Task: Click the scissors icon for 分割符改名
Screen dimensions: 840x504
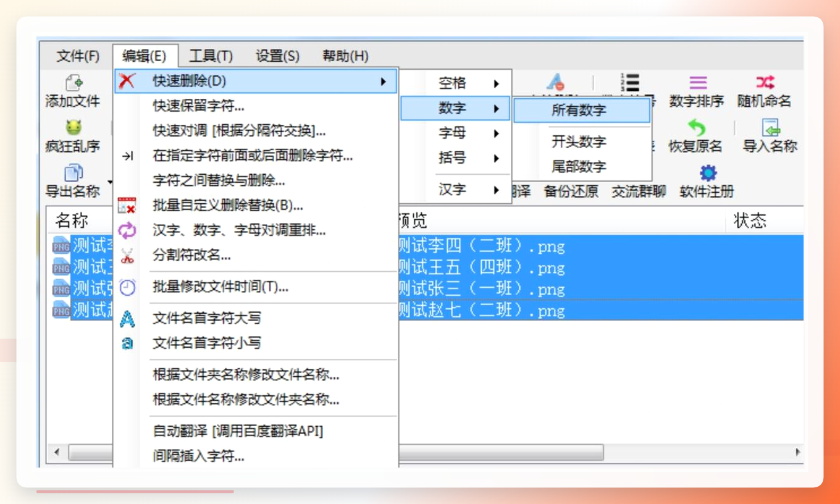Action: [127, 256]
